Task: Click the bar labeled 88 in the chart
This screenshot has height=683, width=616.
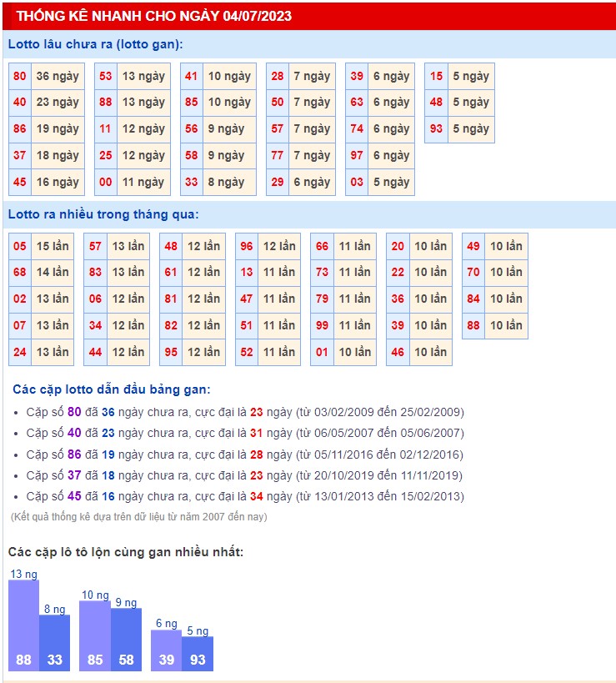Action: 23,625
